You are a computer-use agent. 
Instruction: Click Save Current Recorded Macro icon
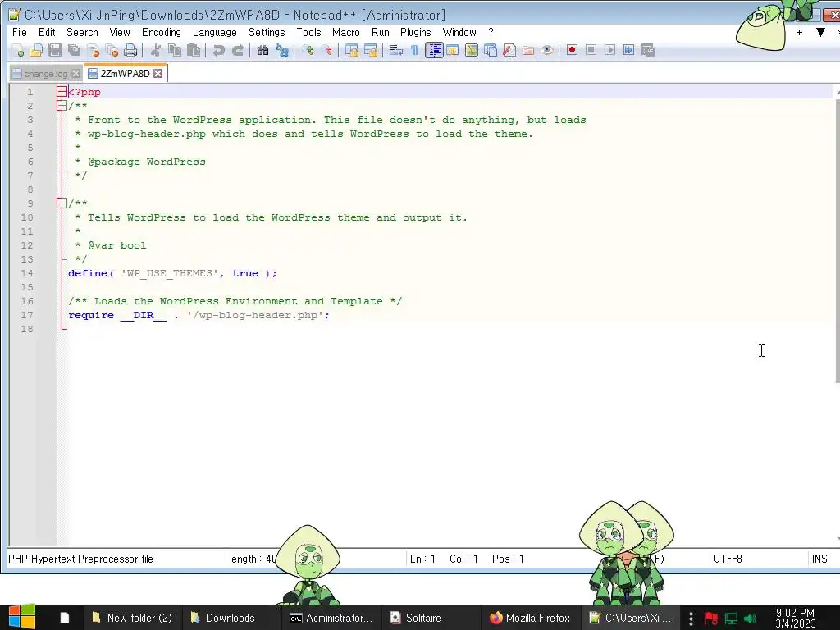coord(648,50)
